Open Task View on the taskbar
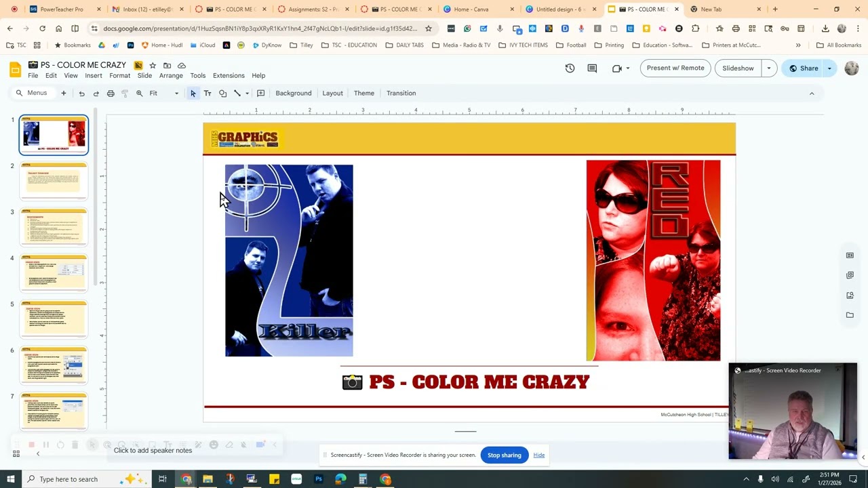This screenshot has width=868, height=488. [x=163, y=479]
